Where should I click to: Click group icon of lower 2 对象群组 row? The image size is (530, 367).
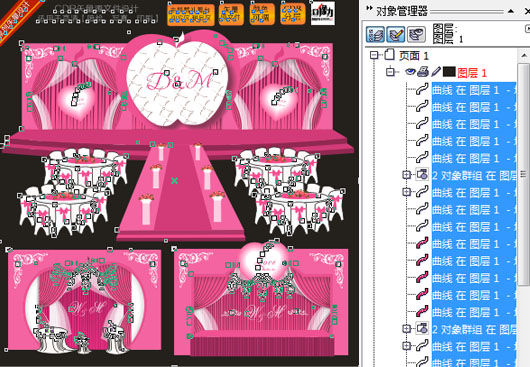(422, 328)
